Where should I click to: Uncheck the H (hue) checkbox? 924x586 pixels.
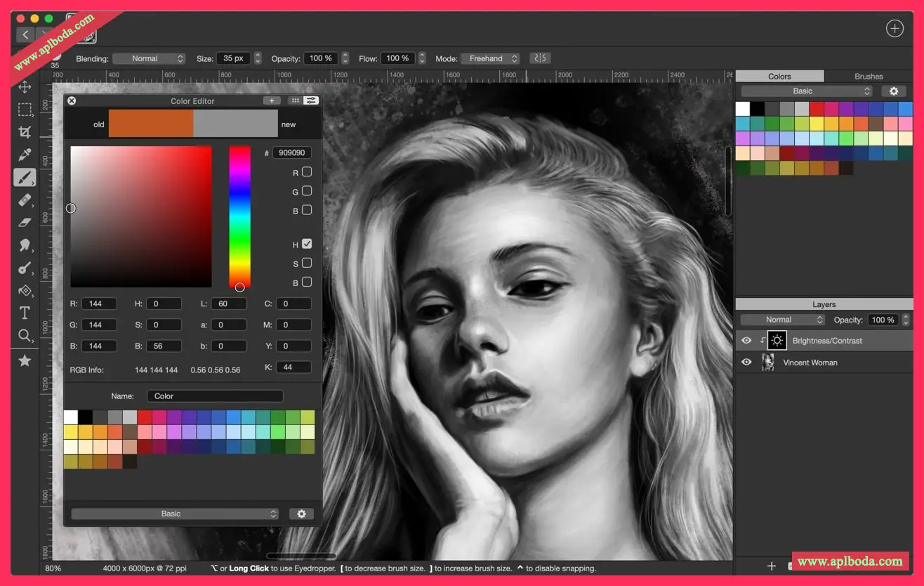click(307, 245)
